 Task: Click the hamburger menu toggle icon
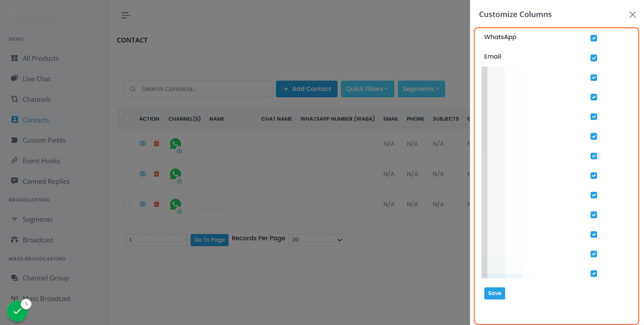pyautogui.click(x=126, y=15)
